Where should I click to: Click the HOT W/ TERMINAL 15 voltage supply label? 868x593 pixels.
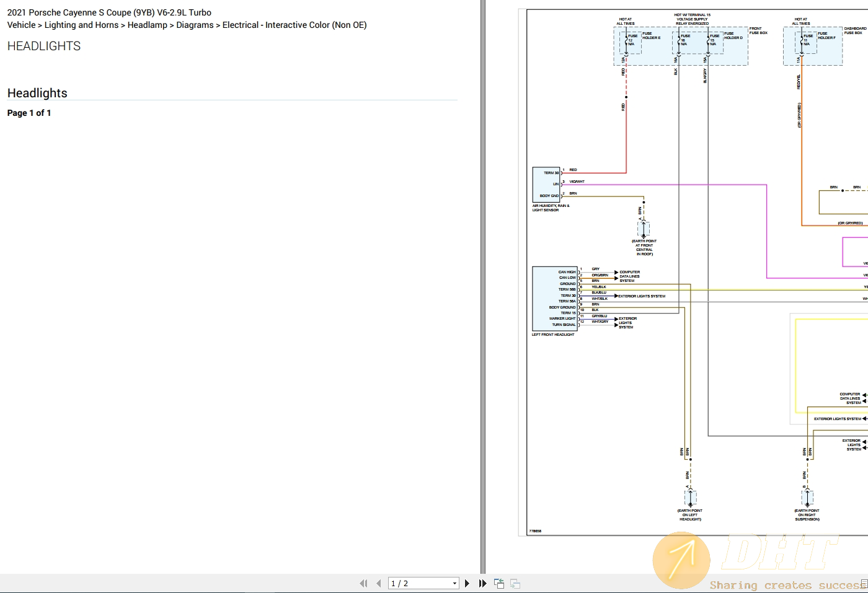692,19
